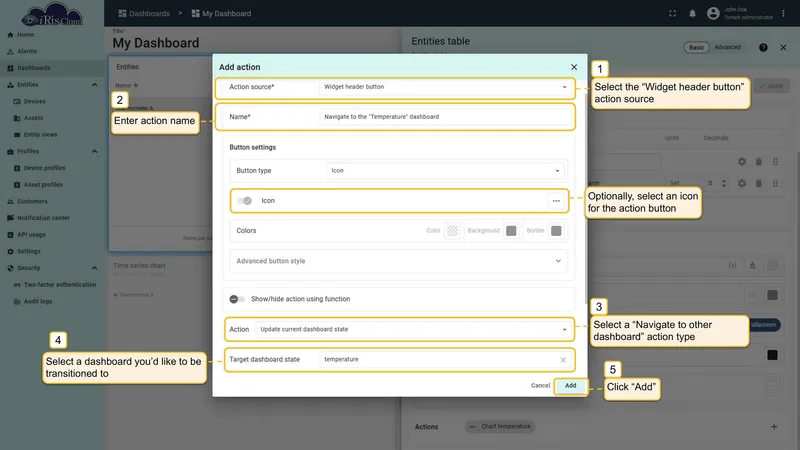The width and height of the screenshot is (800, 450).
Task: Open Asset profiles in the sidebar
Action: pos(43,185)
